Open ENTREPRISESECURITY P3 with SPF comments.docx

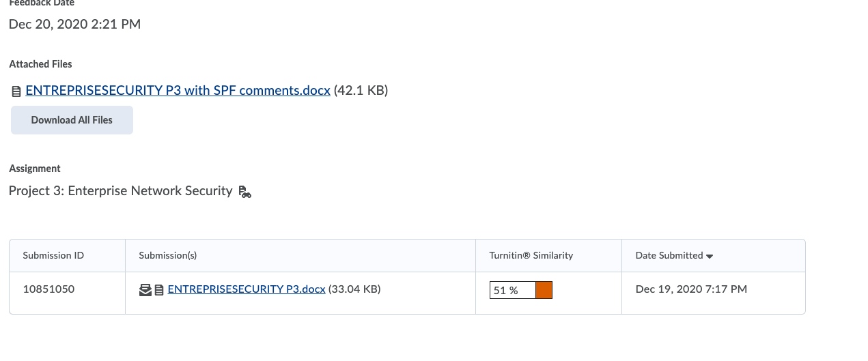(178, 90)
